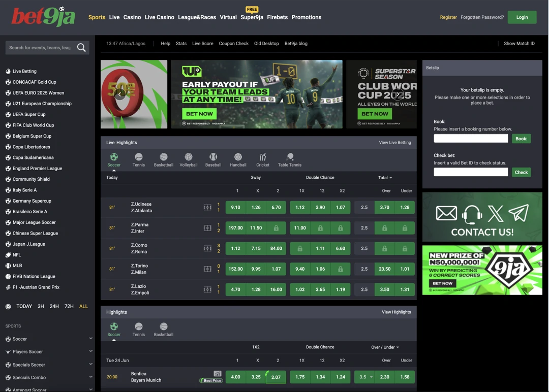Select 9.10 home odds for Z.Udinese

pyautogui.click(x=236, y=207)
